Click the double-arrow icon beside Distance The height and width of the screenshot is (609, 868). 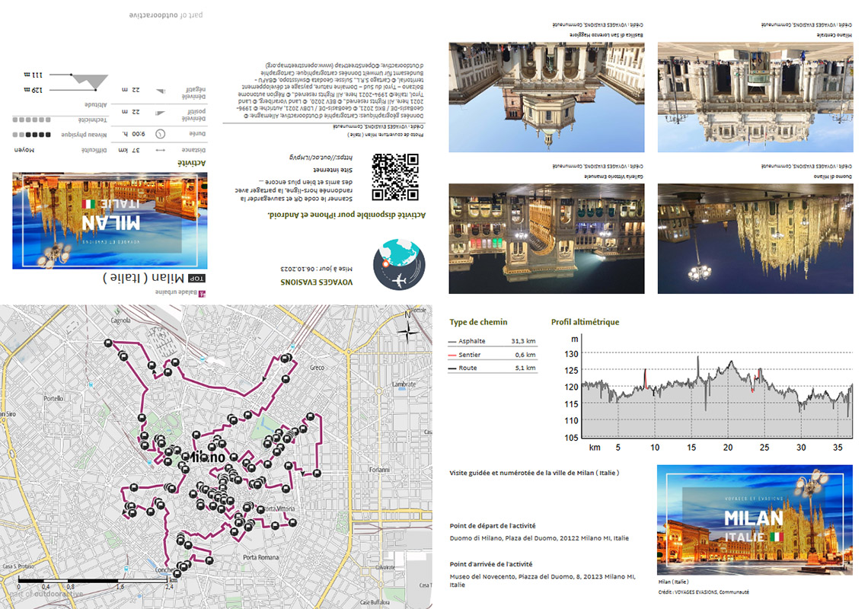point(161,150)
